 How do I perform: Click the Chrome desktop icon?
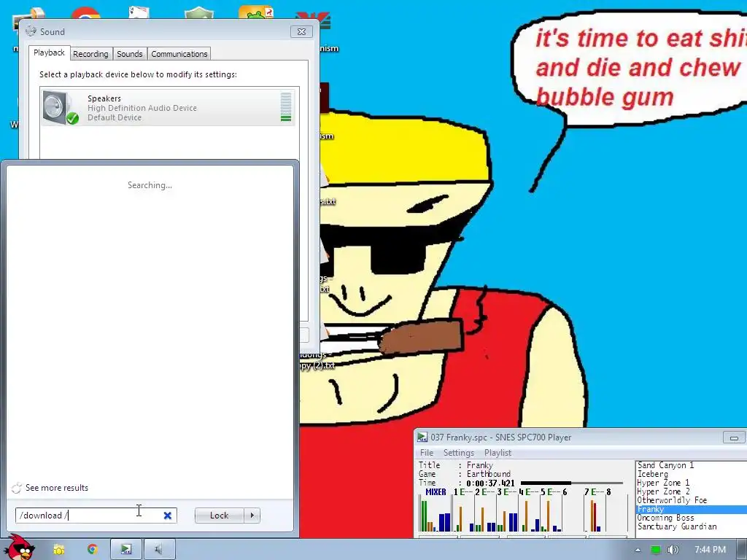[86, 13]
